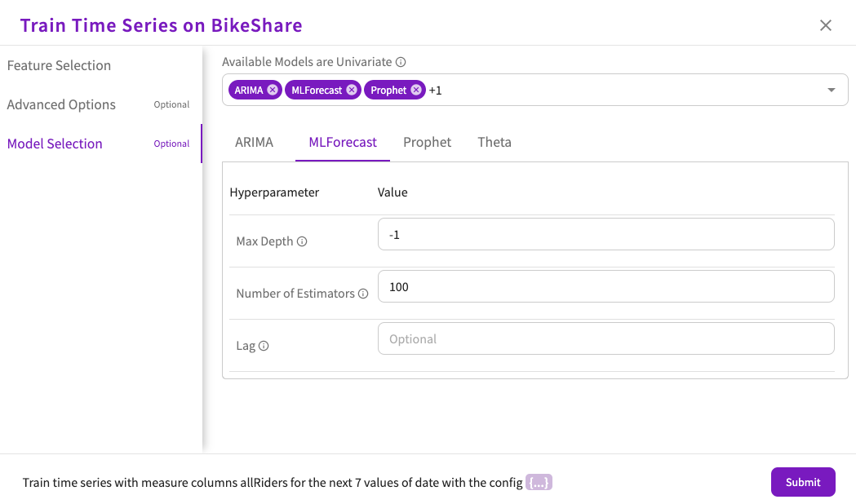Click the ARIMA chip label
The height and width of the screenshot is (504, 856).
[248, 91]
